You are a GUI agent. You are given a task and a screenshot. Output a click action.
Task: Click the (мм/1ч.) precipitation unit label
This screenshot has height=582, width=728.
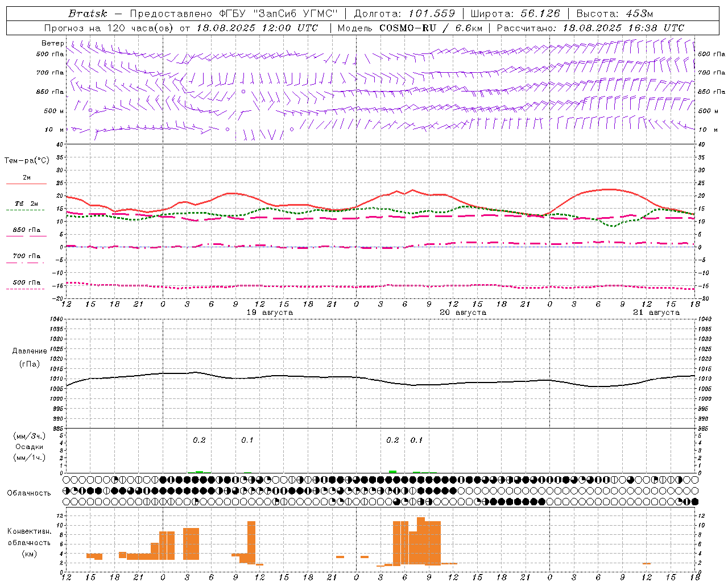click(x=29, y=458)
